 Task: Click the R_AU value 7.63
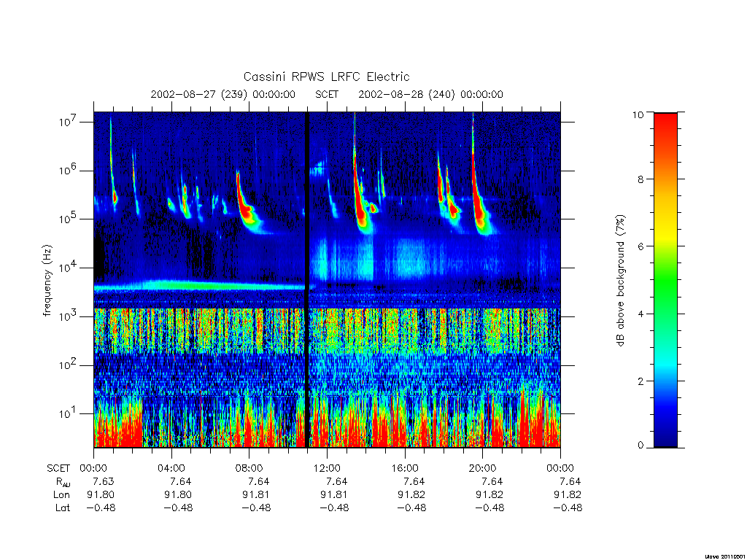point(104,481)
